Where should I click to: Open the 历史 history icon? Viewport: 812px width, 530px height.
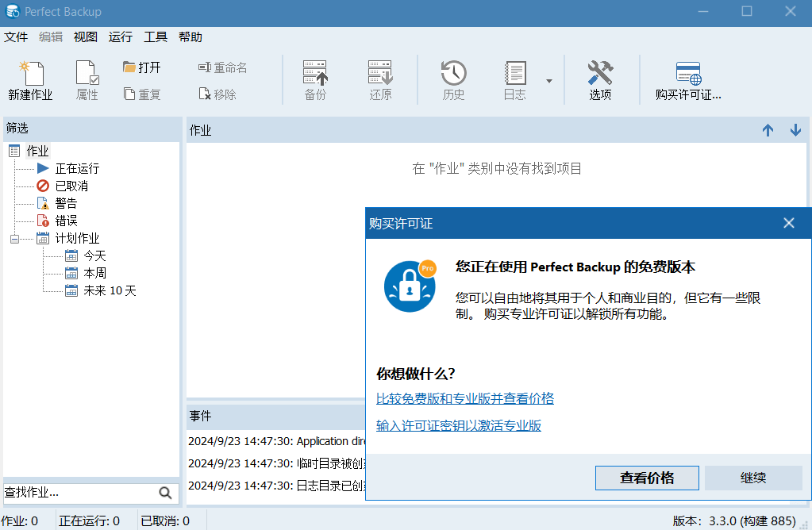pyautogui.click(x=454, y=80)
